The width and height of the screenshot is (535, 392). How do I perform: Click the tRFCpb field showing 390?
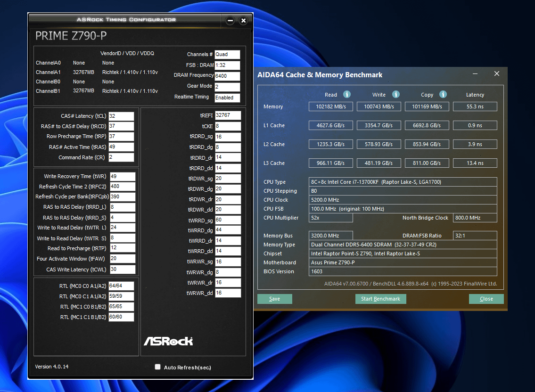123,197
